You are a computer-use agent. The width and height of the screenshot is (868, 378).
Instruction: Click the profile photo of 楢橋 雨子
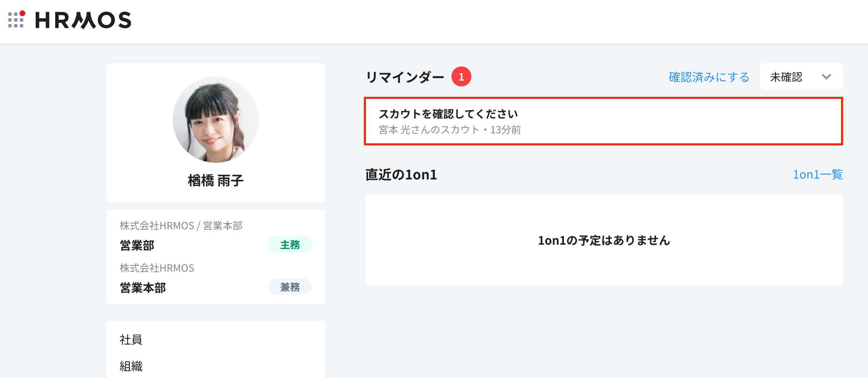coord(216,120)
